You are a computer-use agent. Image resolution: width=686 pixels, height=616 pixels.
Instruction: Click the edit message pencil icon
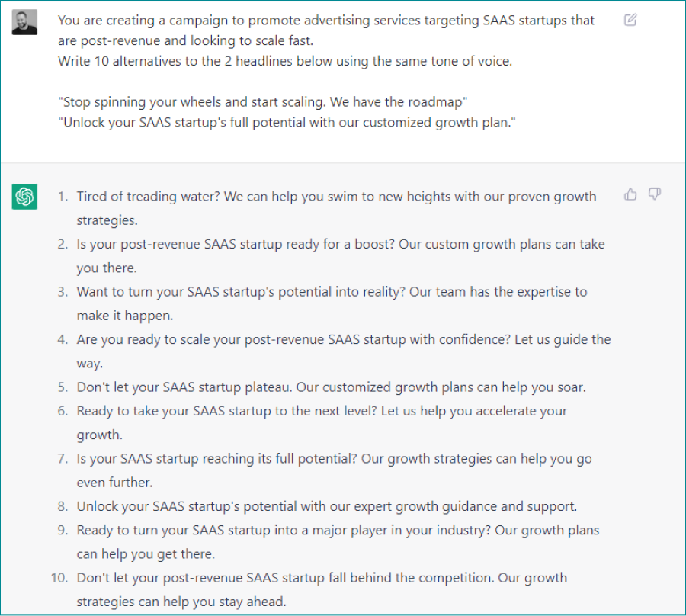point(630,21)
